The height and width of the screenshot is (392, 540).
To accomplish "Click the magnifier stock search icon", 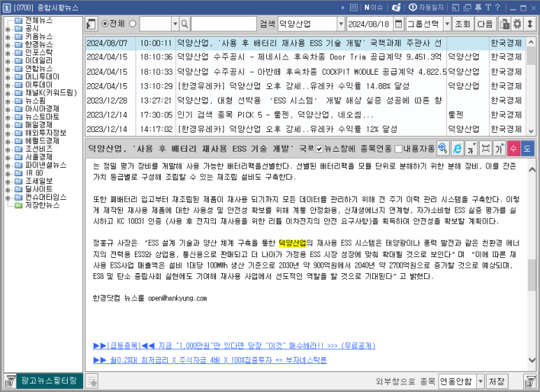I will (184, 24).
